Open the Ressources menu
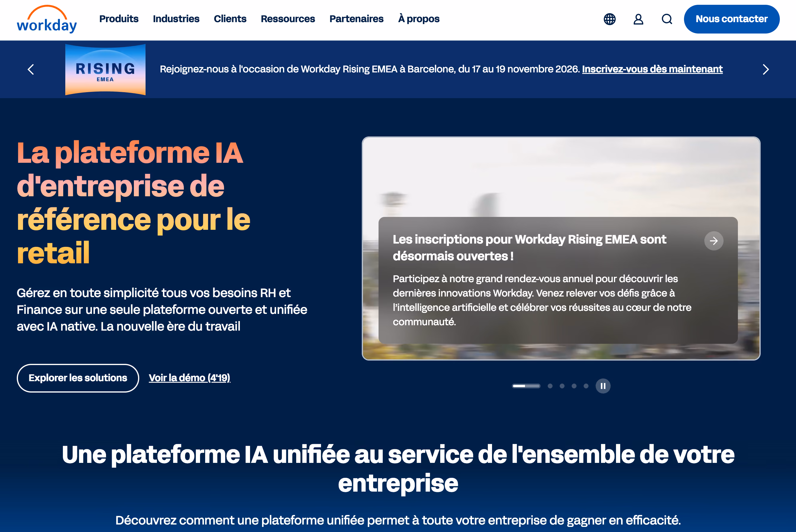The image size is (796, 532). (x=287, y=19)
